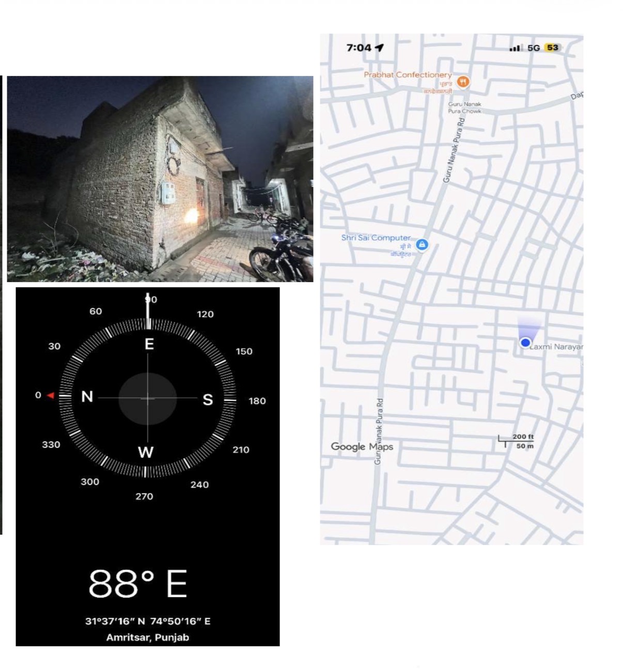Tap the Shri Sai Computer place label
The image size is (623, 672).
pyautogui.click(x=376, y=238)
